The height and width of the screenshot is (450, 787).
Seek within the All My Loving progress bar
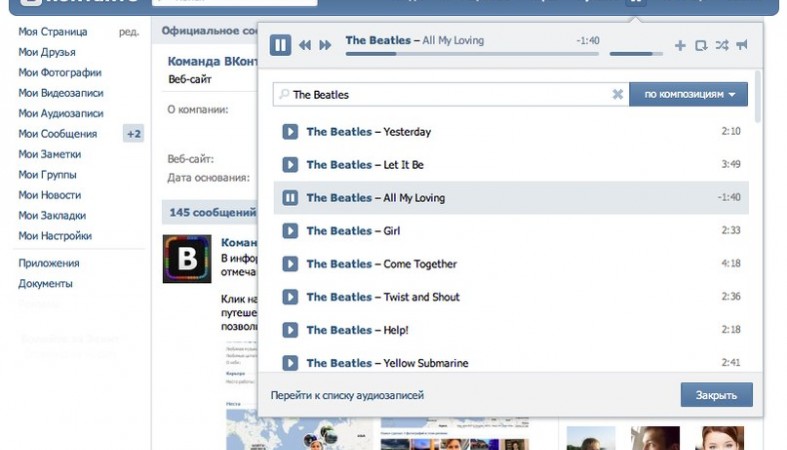472,54
